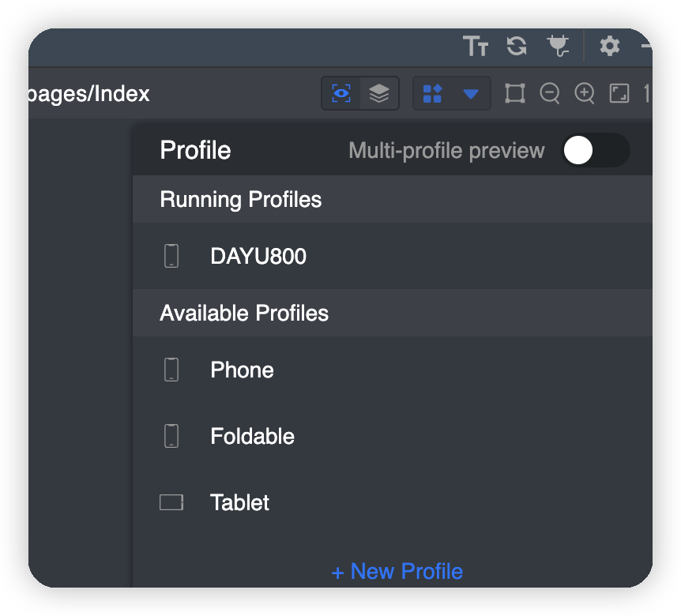Image resolution: width=681 pixels, height=616 pixels.
Task: Zoom in with the plus magnifier
Action: pyautogui.click(x=585, y=93)
